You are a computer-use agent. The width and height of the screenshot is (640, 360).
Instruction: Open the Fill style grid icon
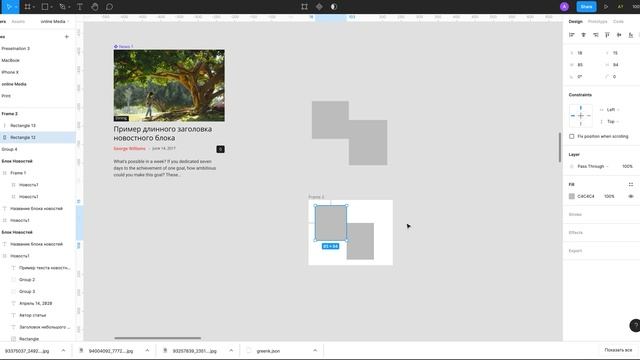[x=631, y=184]
